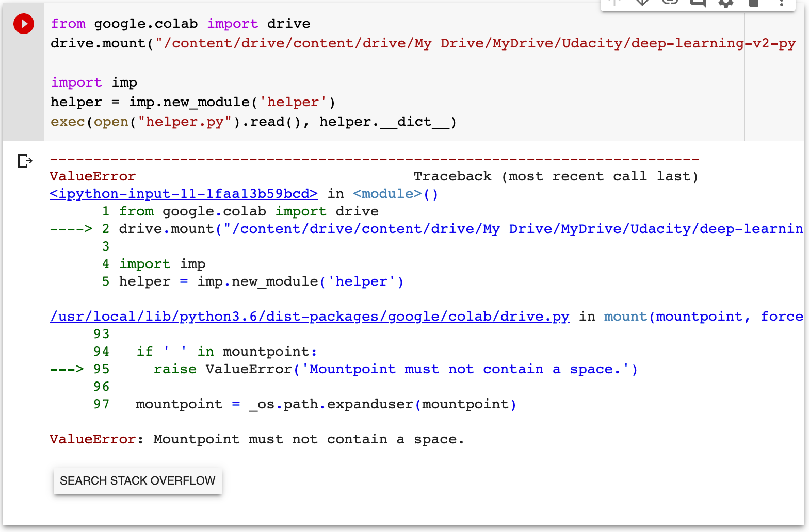
Task: Click the helper = imp.new_module('helper') code line
Action: (193, 102)
